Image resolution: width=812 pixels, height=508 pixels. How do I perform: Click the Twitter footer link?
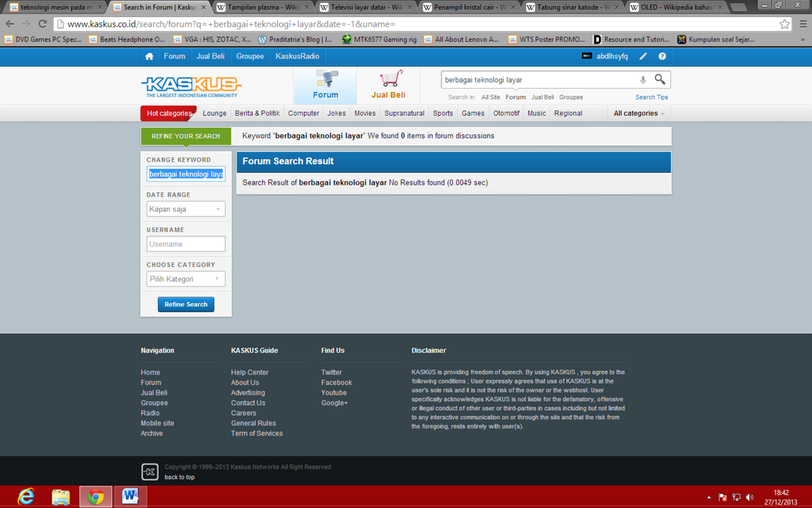(x=331, y=372)
